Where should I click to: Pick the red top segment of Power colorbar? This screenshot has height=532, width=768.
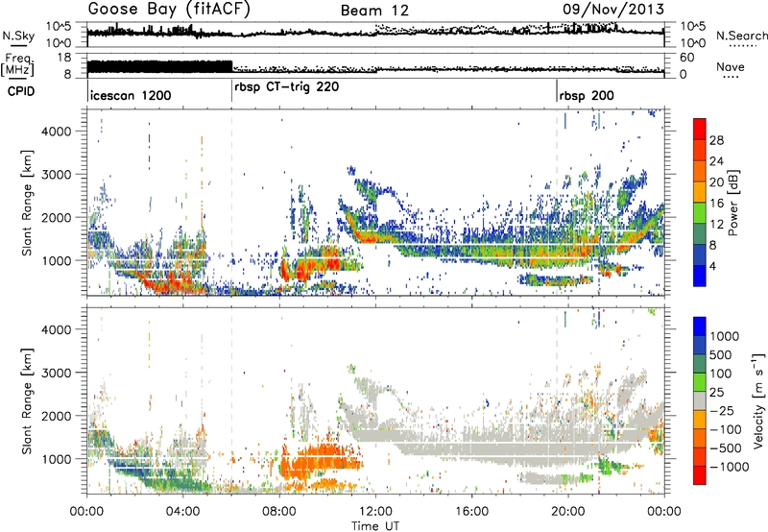(700, 130)
